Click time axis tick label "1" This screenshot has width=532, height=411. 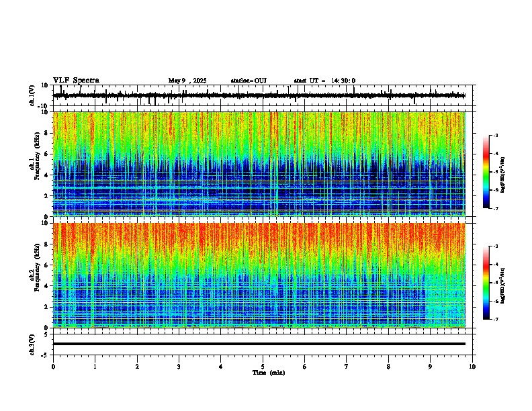(95, 367)
